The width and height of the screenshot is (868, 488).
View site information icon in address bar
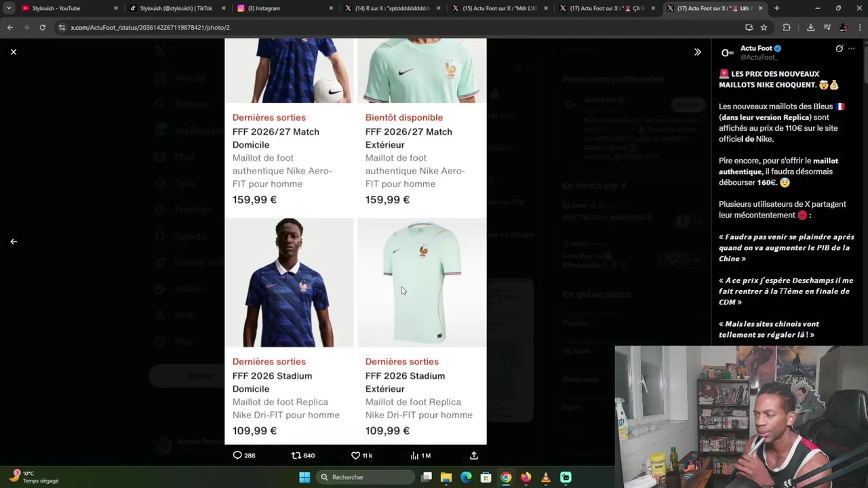pos(62,27)
